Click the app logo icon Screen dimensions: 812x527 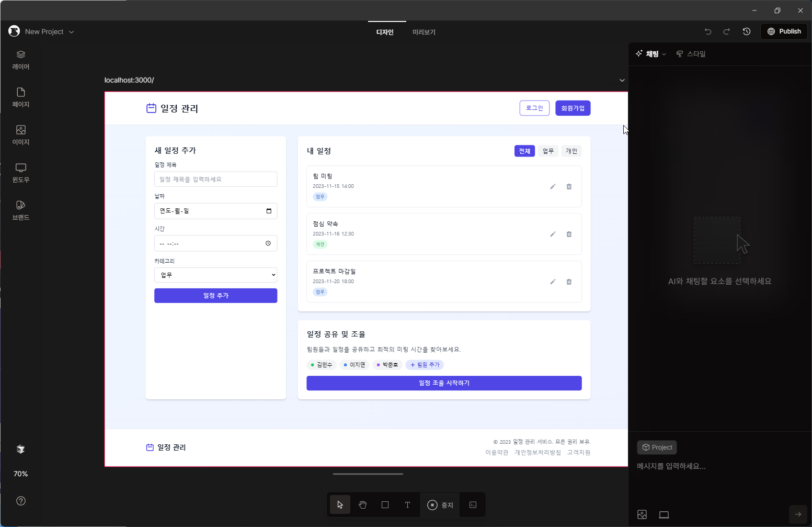coord(14,31)
